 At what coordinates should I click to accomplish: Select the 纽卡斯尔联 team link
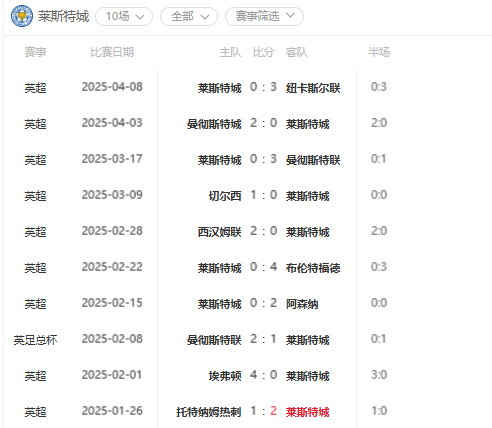tap(313, 88)
